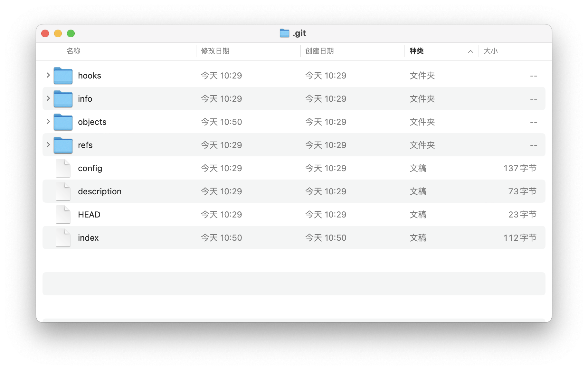Select the hooks file name
Image resolution: width=588 pixels, height=370 pixels.
coord(90,76)
